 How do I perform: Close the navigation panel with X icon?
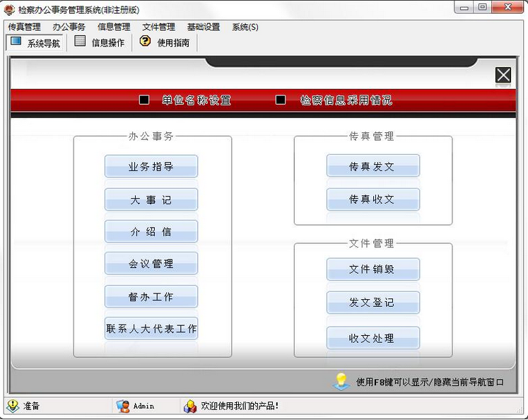503,75
